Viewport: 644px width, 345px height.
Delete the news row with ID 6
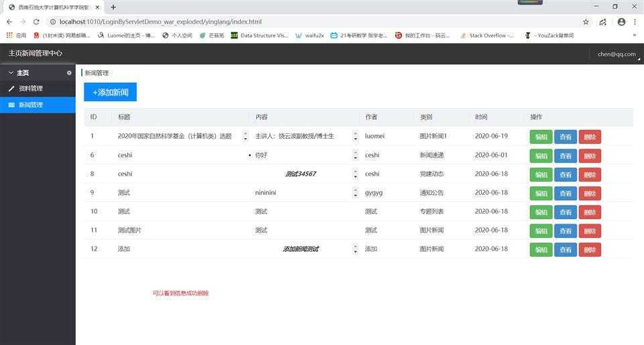[x=590, y=156]
